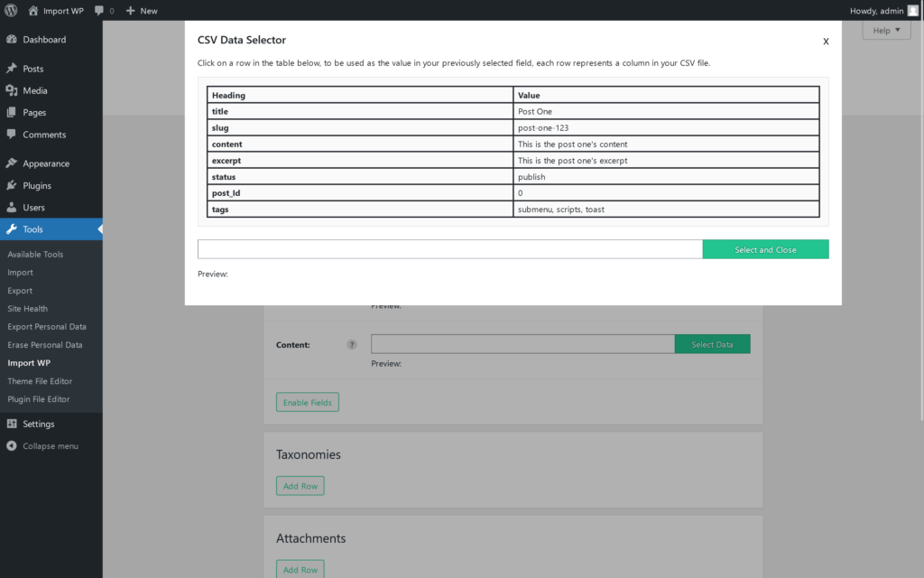Select the tags row in the data table
This screenshot has width=924, height=578.
pos(512,209)
